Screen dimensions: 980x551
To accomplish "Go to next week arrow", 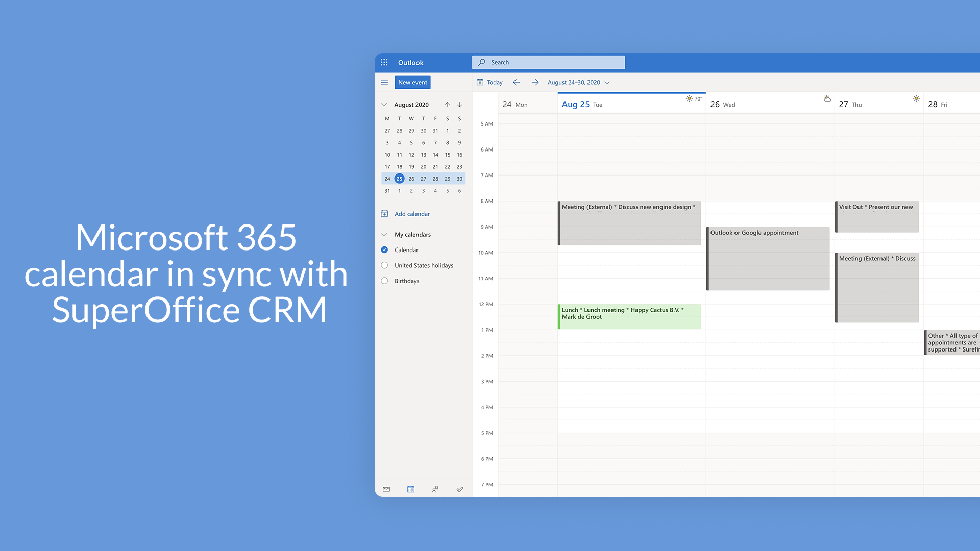I will [535, 82].
